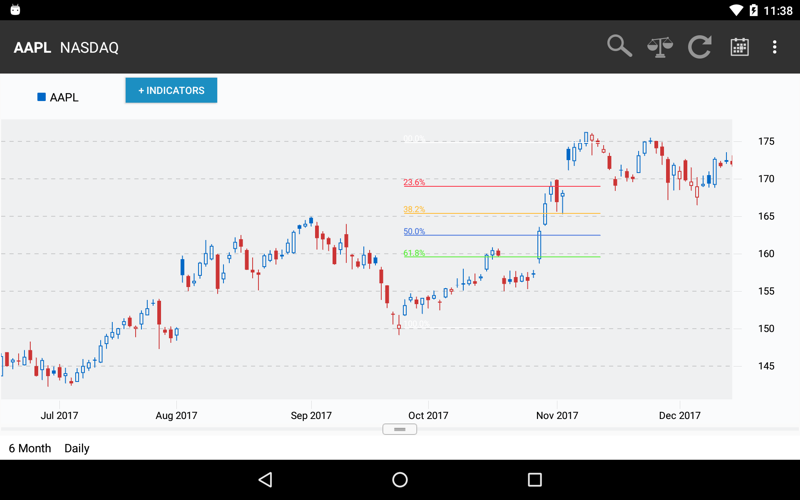The image size is (800, 500).
Task: Tap the 165 price axis label
Action: pos(766,216)
